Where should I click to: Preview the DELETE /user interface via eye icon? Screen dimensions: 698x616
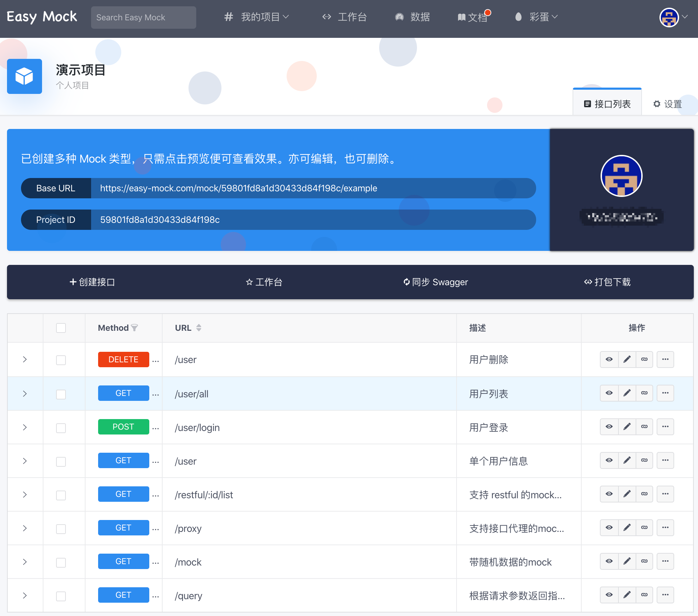(609, 360)
